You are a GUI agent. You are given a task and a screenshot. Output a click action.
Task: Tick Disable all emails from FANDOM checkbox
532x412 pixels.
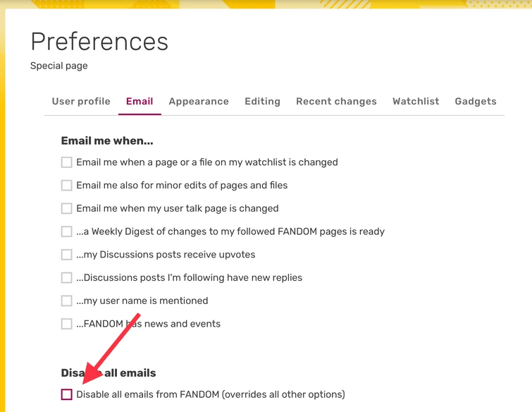[x=67, y=394]
